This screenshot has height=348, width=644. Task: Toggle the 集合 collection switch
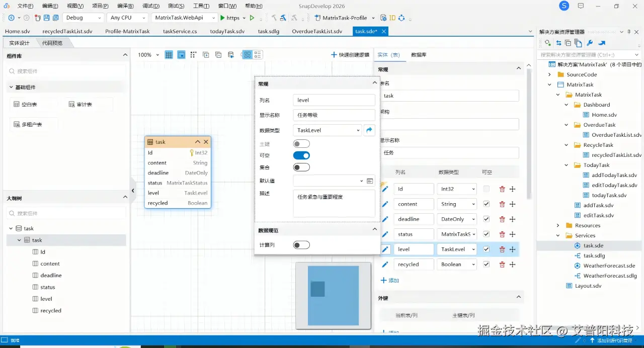coord(301,167)
